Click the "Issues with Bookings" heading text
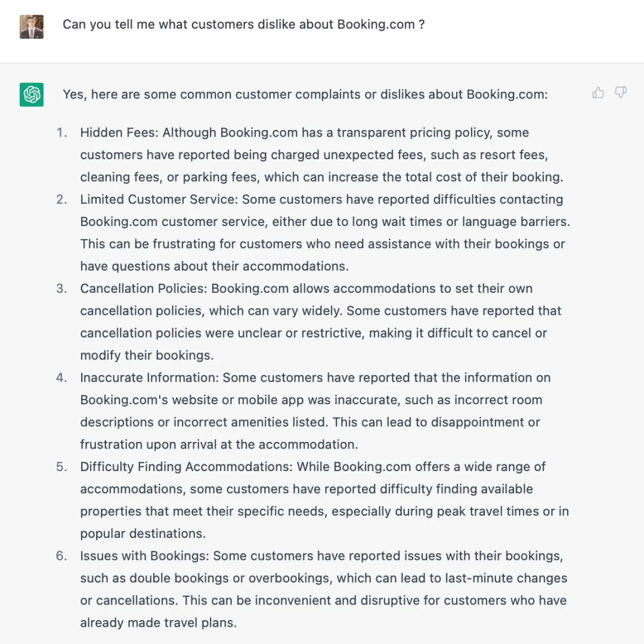644x644 pixels. click(x=144, y=556)
